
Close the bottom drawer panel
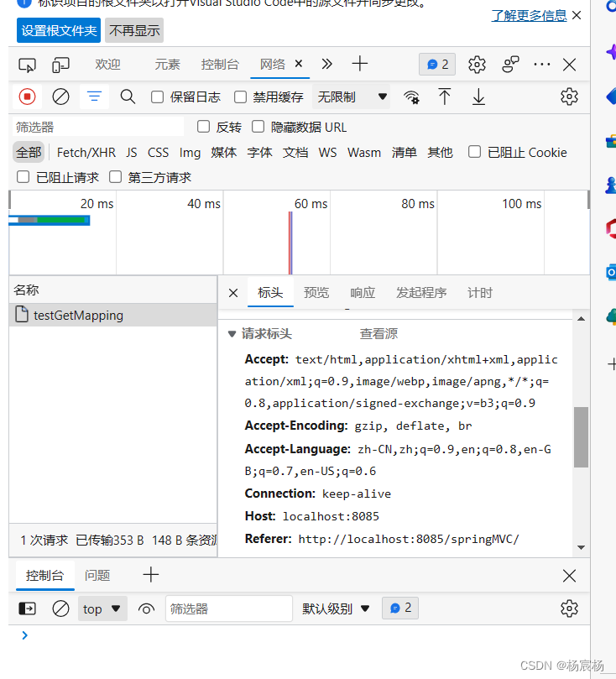click(x=569, y=576)
